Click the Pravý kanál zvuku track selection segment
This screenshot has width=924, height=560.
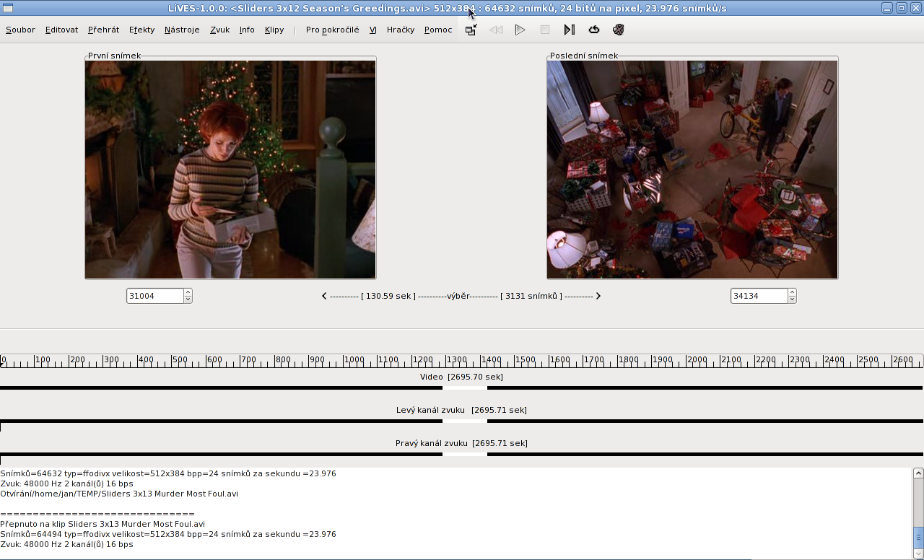point(465,455)
